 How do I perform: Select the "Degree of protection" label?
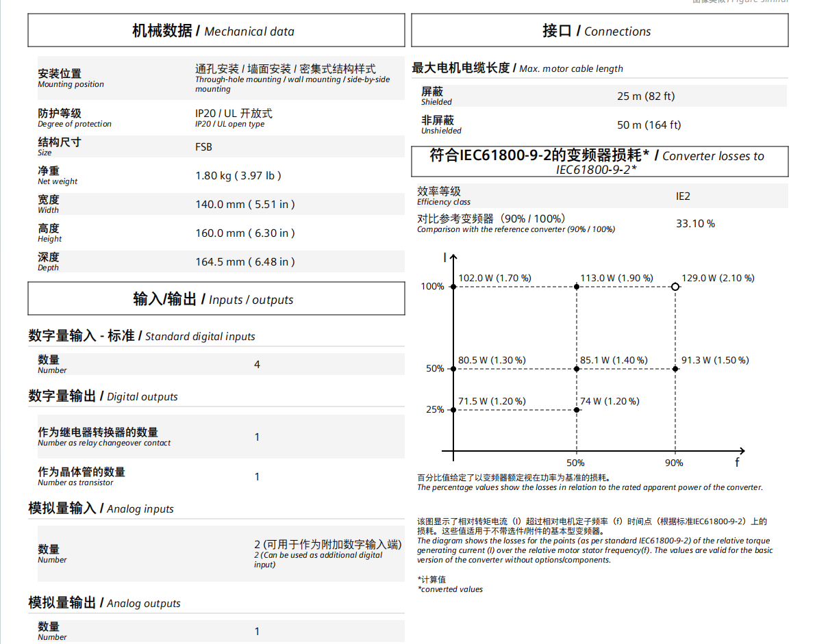coord(75,124)
